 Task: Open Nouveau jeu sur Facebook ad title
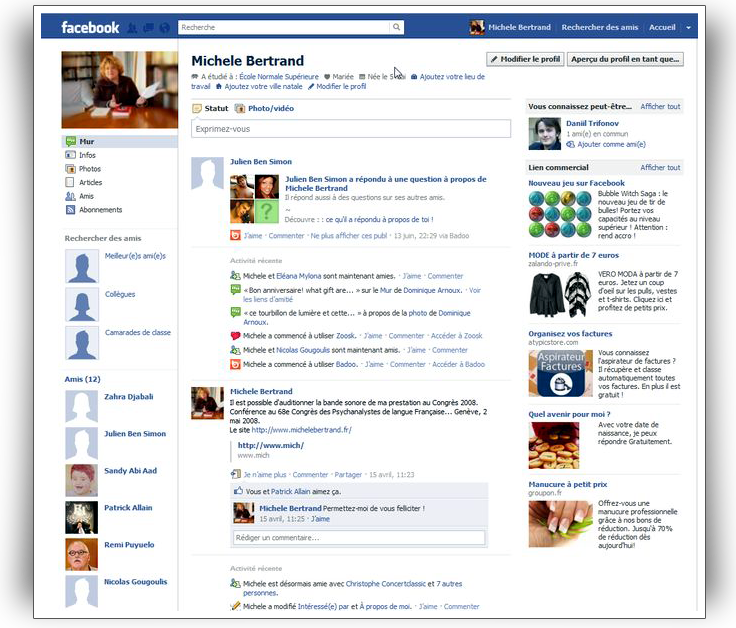pyautogui.click(x=576, y=183)
